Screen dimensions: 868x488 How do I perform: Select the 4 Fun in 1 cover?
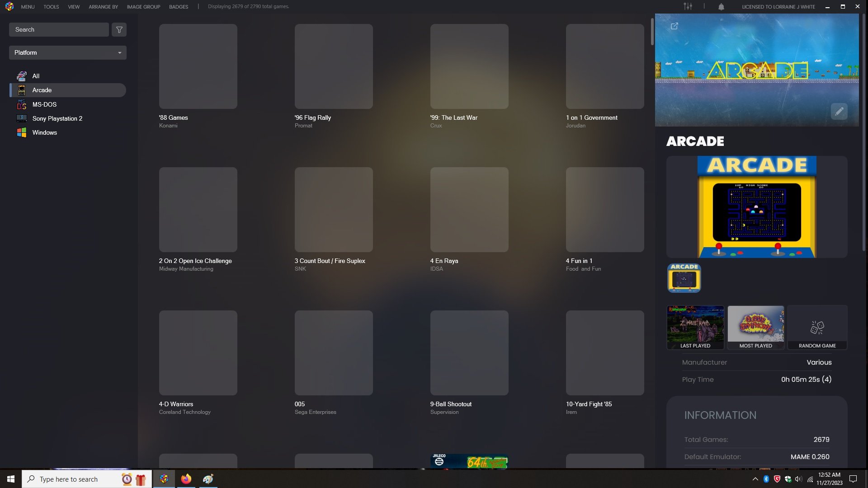pyautogui.click(x=605, y=210)
